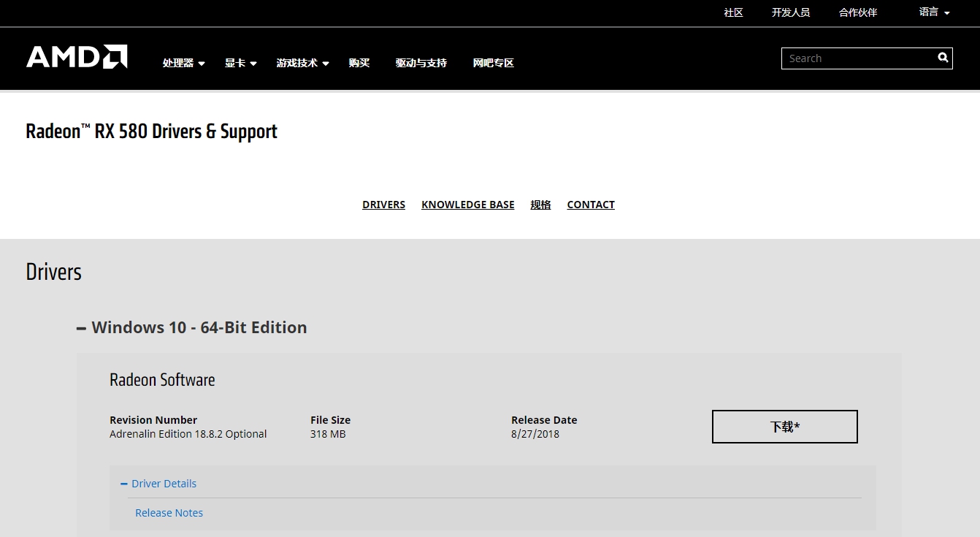
Task: Click the 318 MB file size value
Action: (x=328, y=434)
